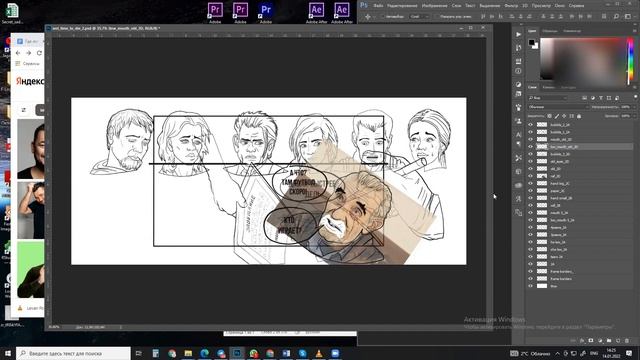The height and width of the screenshot is (360, 640).
Task: Open the Auto-select Слой dropdown
Action: [419, 17]
